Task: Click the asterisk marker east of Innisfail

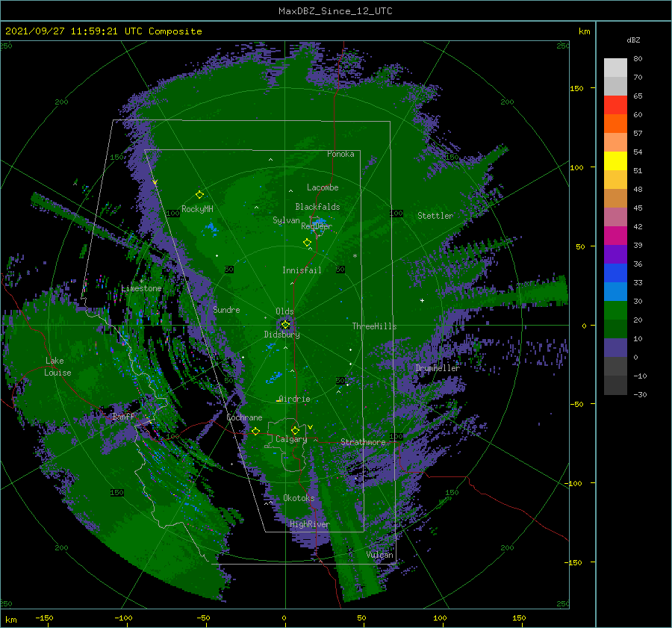Action: click(x=355, y=256)
